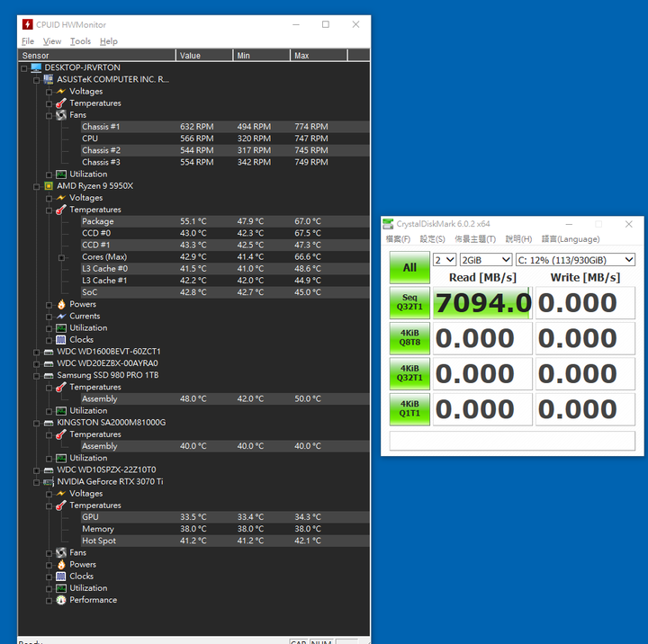Click the WDC WD10SPZX drive icon

click(49, 470)
